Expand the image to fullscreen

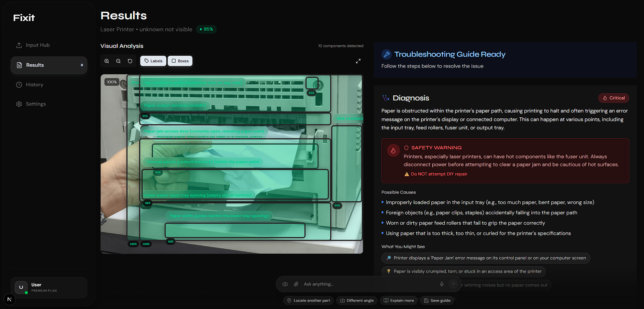(358, 61)
